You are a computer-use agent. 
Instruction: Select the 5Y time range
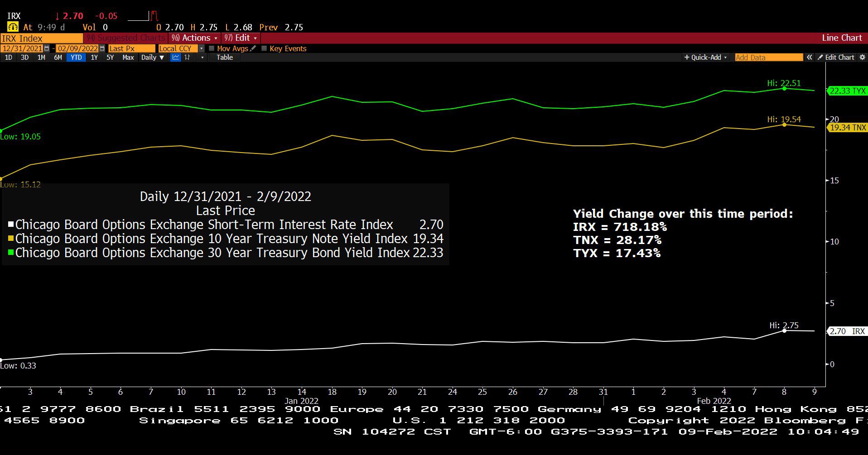pos(110,57)
